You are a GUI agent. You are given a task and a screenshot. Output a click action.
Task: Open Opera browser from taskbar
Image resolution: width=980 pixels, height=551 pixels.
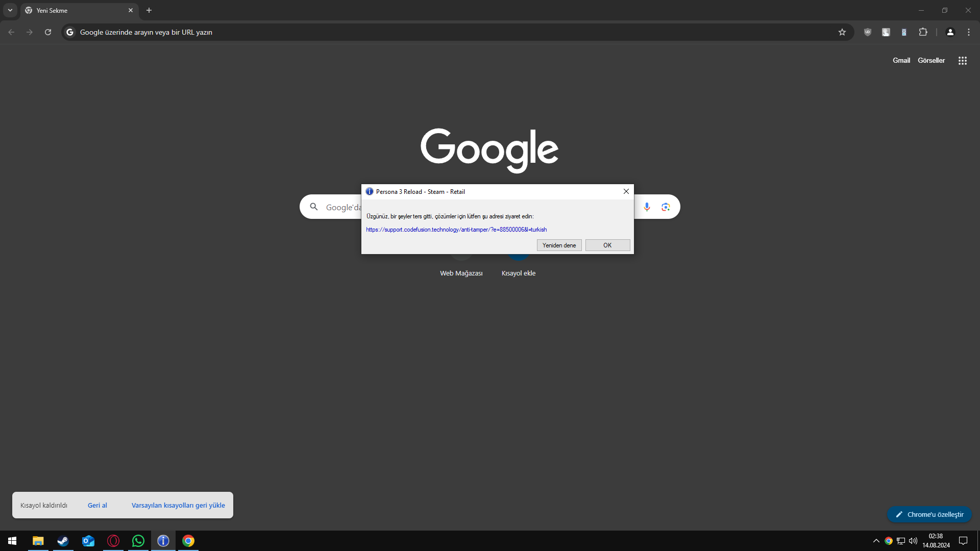click(x=113, y=541)
